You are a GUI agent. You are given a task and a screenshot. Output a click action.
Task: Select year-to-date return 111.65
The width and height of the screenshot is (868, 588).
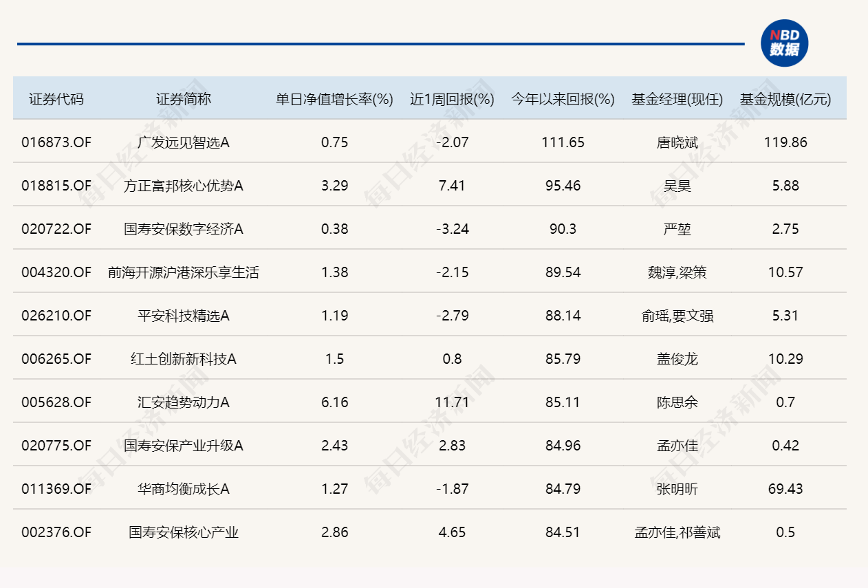coord(563,142)
